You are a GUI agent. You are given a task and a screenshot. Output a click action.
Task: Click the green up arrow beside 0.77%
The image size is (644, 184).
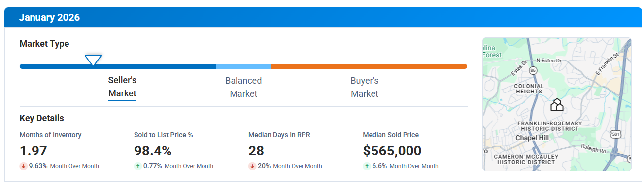click(137, 166)
